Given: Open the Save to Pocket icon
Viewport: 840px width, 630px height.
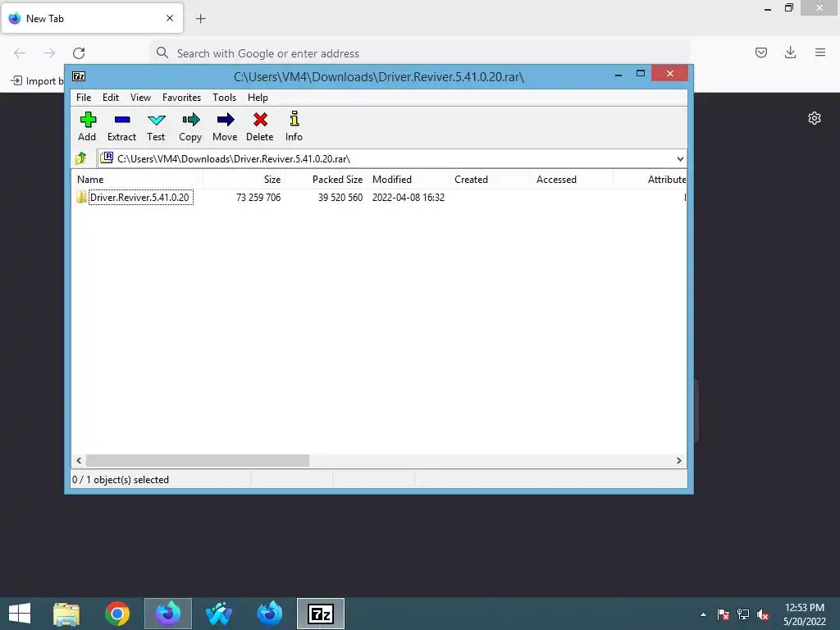Looking at the screenshot, I should point(761,52).
